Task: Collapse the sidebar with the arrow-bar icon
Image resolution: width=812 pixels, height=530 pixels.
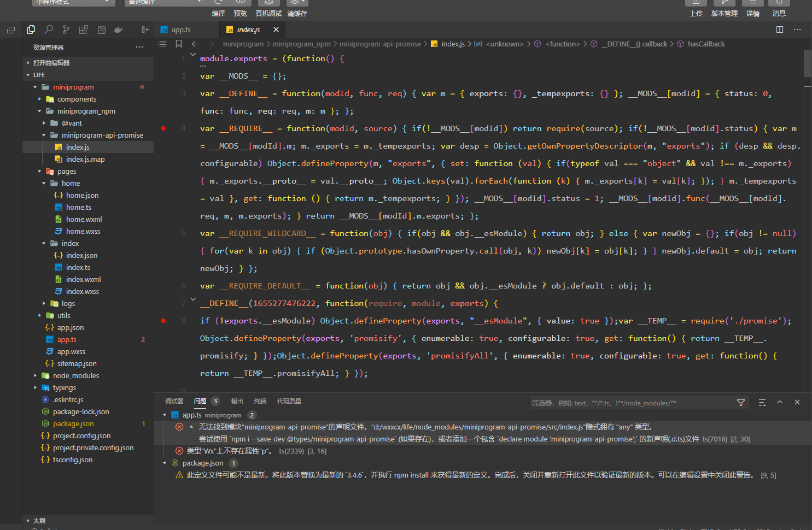Action: pyautogui.click(x=145, y=30)
